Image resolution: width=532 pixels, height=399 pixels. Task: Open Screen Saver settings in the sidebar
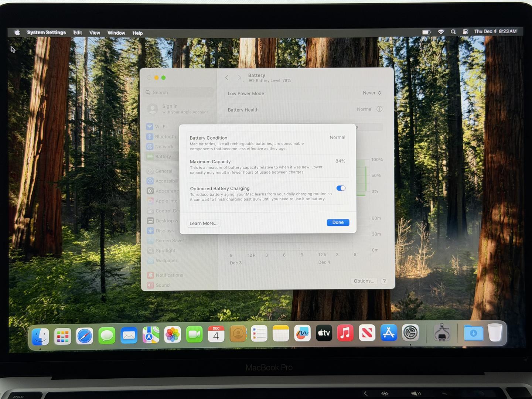tap(166, 241)
